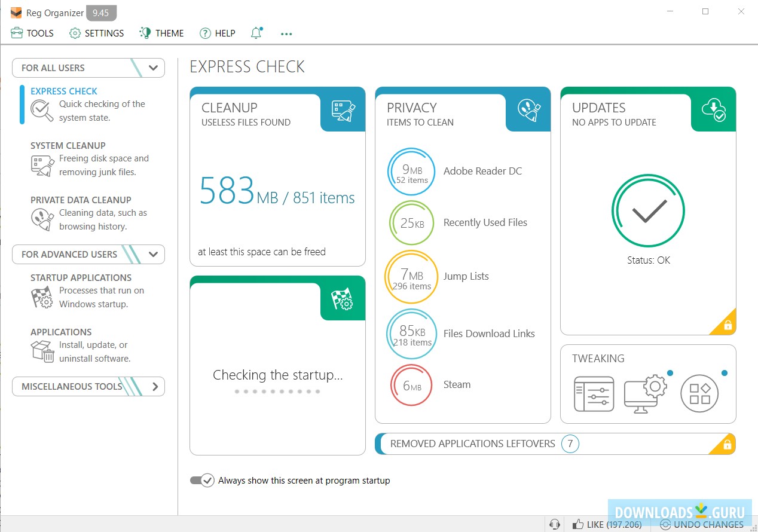
Task: Click the Status: OK text
Action: [x=649, y=260]
